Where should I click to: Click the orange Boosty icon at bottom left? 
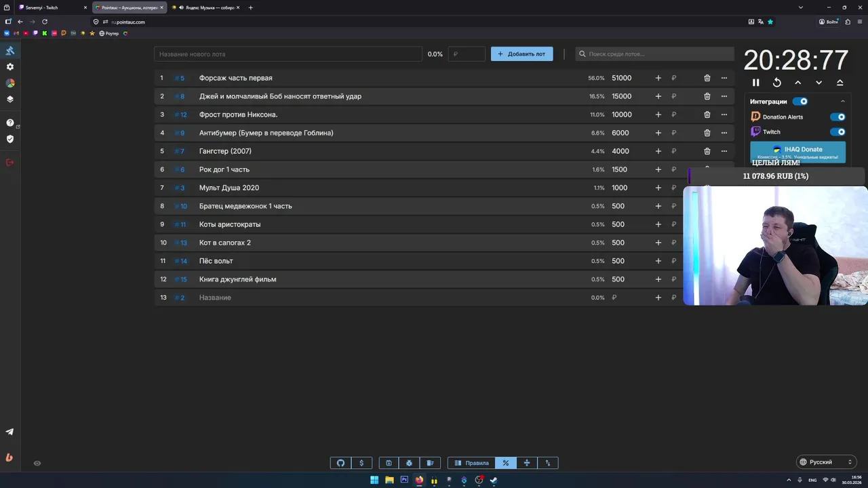9,457
